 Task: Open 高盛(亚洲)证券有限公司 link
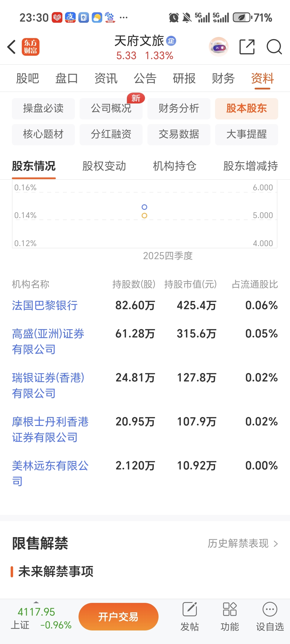point(48,342)
